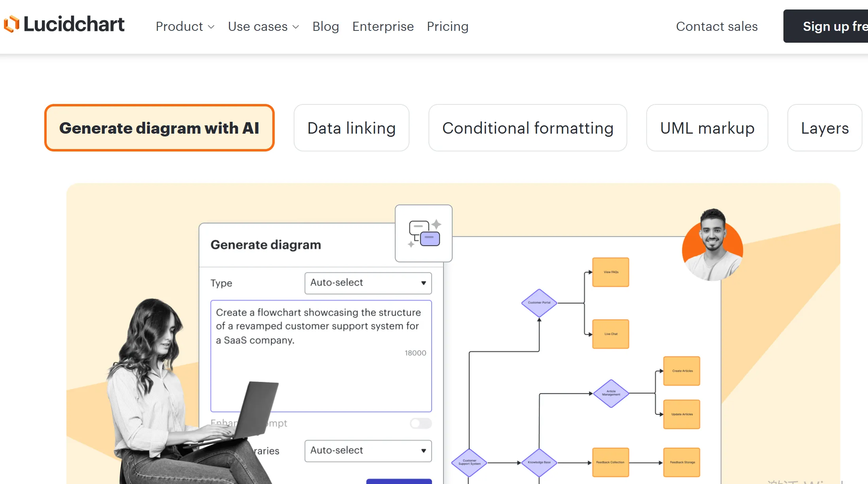Open the shape libraries Auto-select dropdown
This screenshot has height=484, width=868.
point(368,451)
